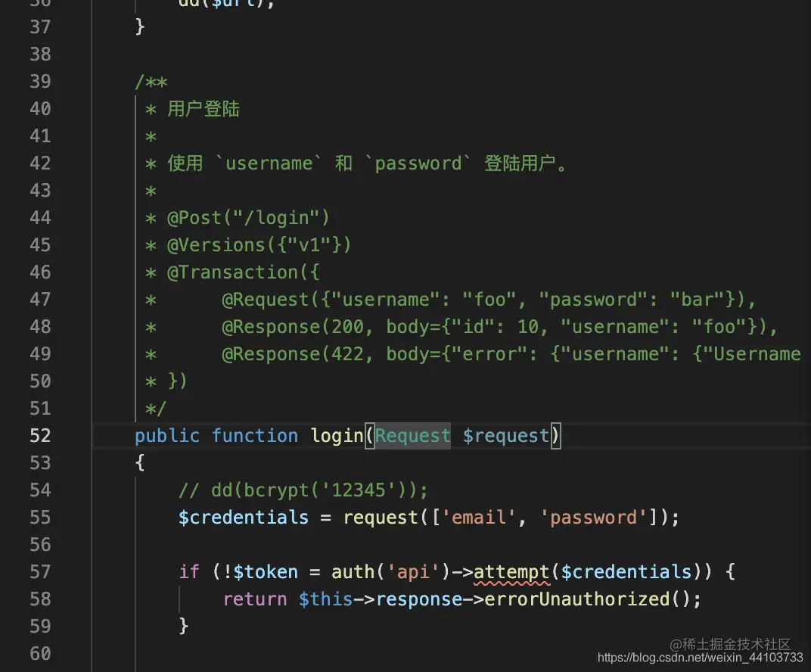Click the 'login' method name
Image resolution: width=811 pixels, height=672 pixels.
tap(337, 436)
